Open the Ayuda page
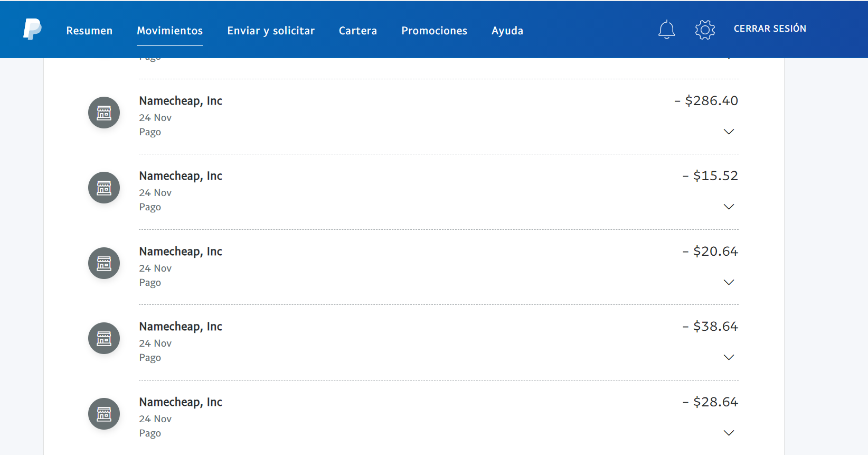This screenshot has width=868, height=455. (507, 31)
